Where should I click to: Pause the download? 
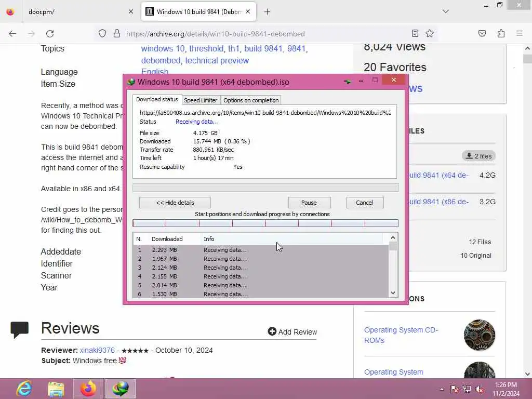[309, 203]
